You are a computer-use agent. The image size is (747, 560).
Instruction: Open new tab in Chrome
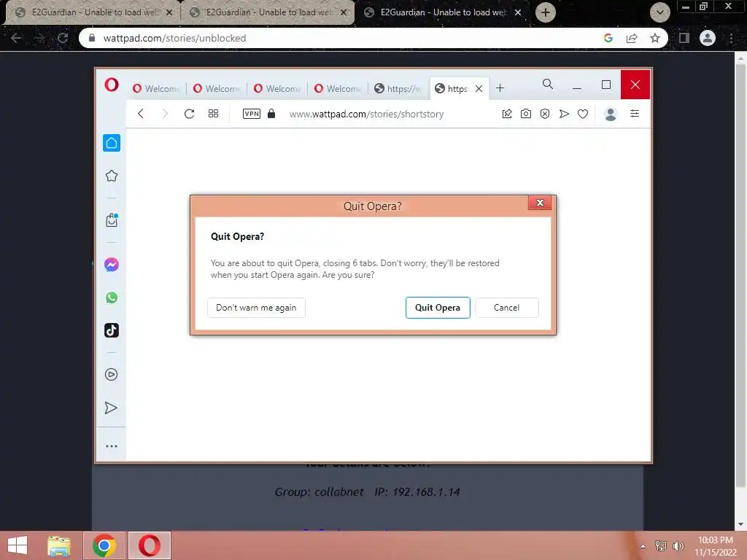[546, 12]
